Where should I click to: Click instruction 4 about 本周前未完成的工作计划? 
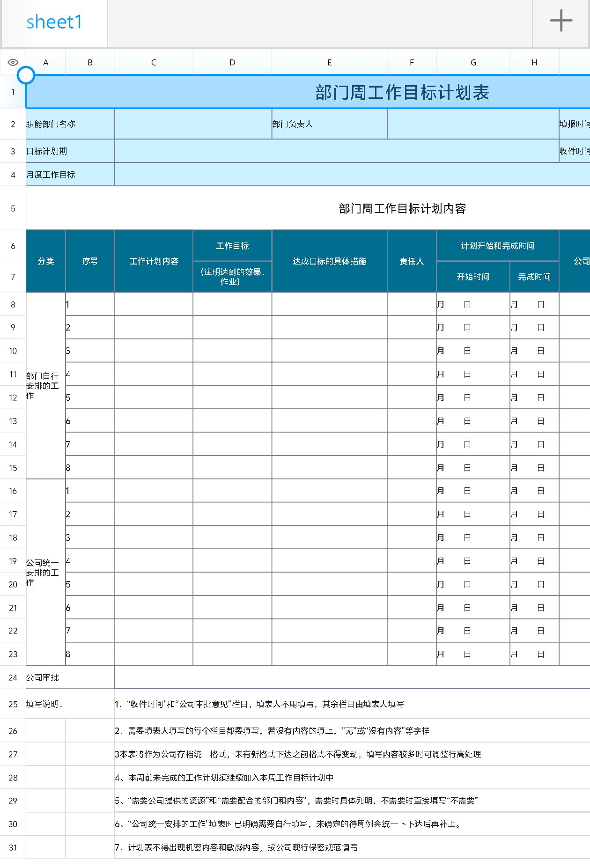pos(224,778)
